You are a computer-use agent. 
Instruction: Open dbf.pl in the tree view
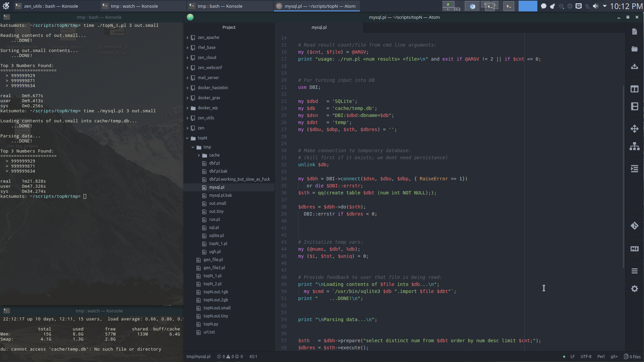tap(214, 163)
